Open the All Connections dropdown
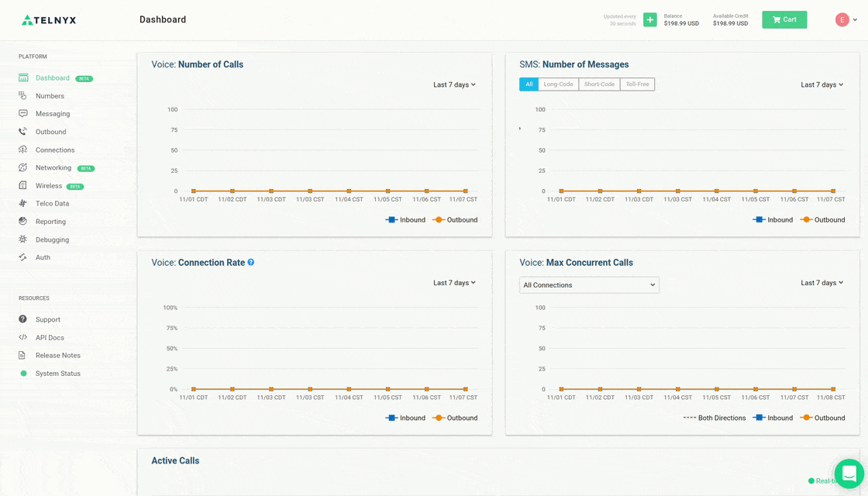868x496 pixels. pos(589,285)
